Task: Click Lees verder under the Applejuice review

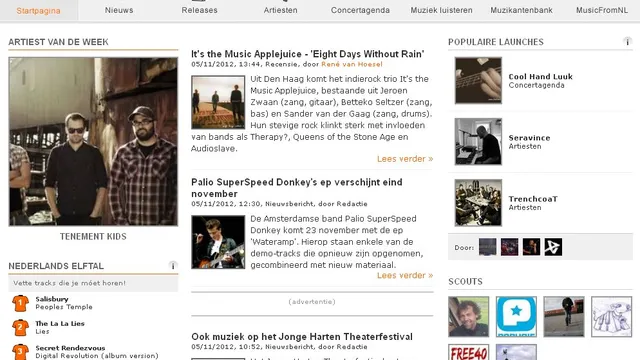Action: pyautogui.click(x=404, y=159)
